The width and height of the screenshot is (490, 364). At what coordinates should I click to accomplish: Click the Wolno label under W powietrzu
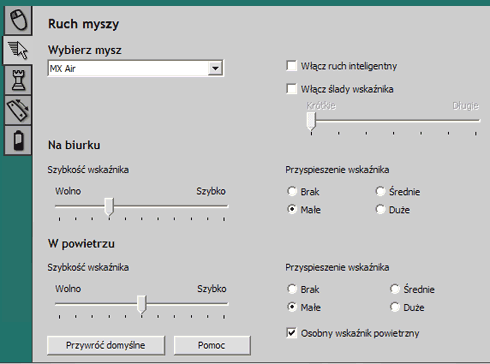pos(68,289)
